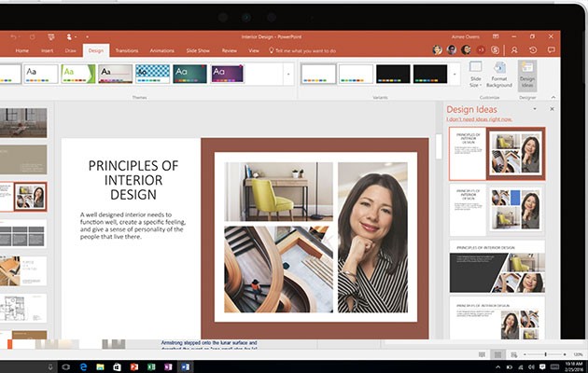Apply the dark teal 'Aa' theme
Screen dimensions: 588x373
pyautogui.click(x=189, y=74)
